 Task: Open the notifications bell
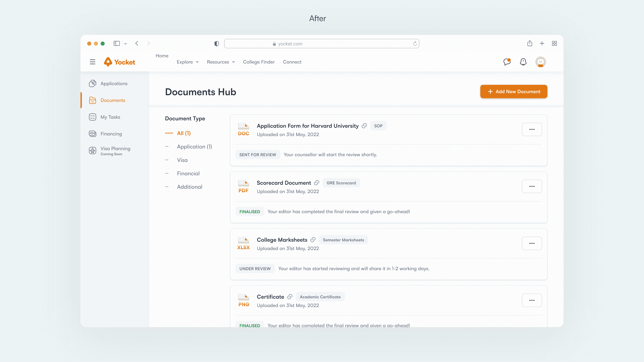(523, 62)
